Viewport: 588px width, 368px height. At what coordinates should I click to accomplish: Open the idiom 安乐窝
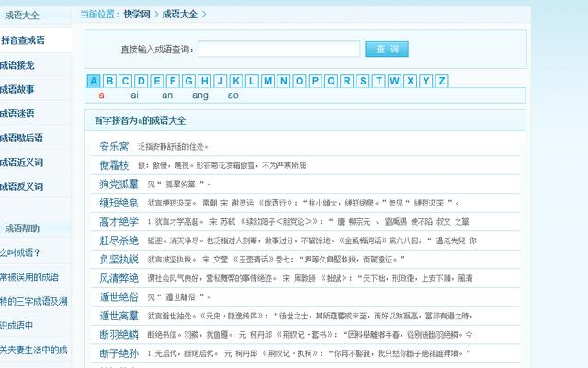pyautogui.click(x=114, y=147)
